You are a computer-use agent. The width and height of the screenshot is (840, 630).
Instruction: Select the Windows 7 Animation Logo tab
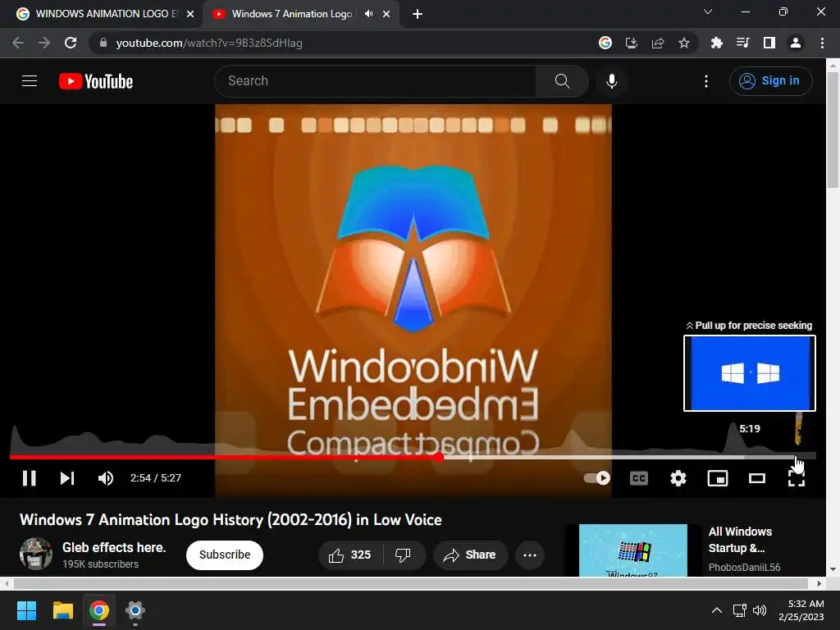[x=292, y=14]
